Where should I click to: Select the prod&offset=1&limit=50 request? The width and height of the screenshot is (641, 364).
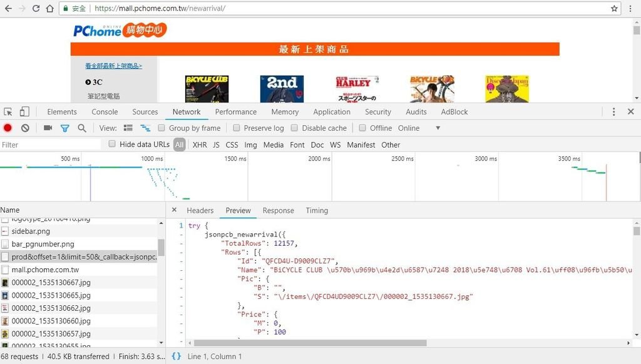click(x=78, y=257)
